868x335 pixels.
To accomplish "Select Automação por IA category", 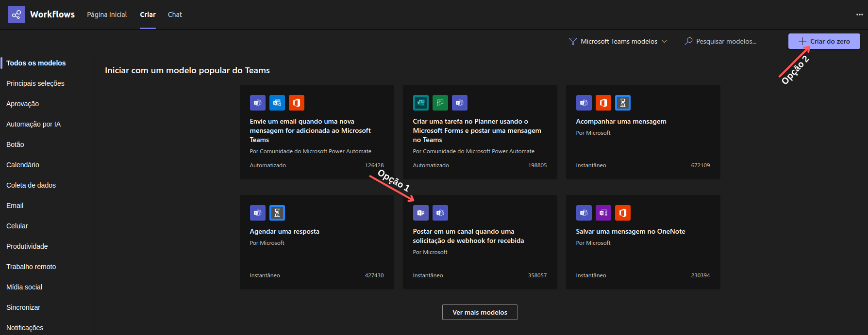I will click(x=33, y=124).
